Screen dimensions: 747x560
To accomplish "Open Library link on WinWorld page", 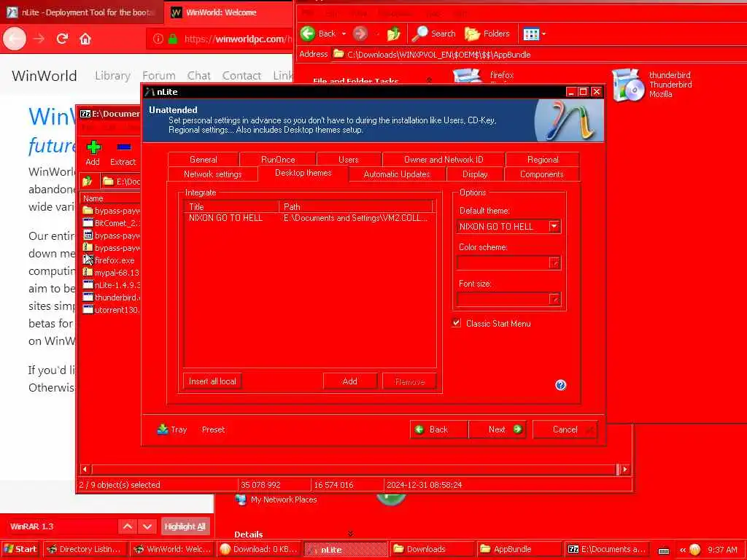I will coord(112,75).
